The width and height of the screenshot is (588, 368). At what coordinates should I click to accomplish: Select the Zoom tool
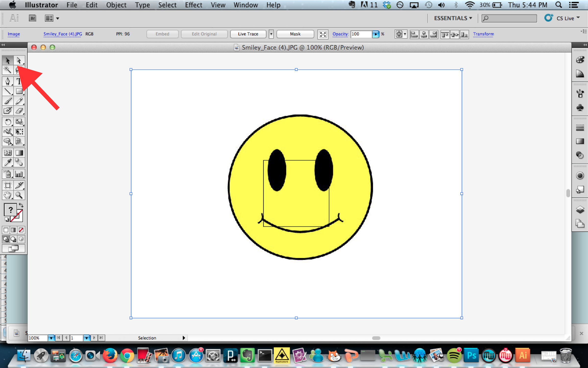click(19, 195)
